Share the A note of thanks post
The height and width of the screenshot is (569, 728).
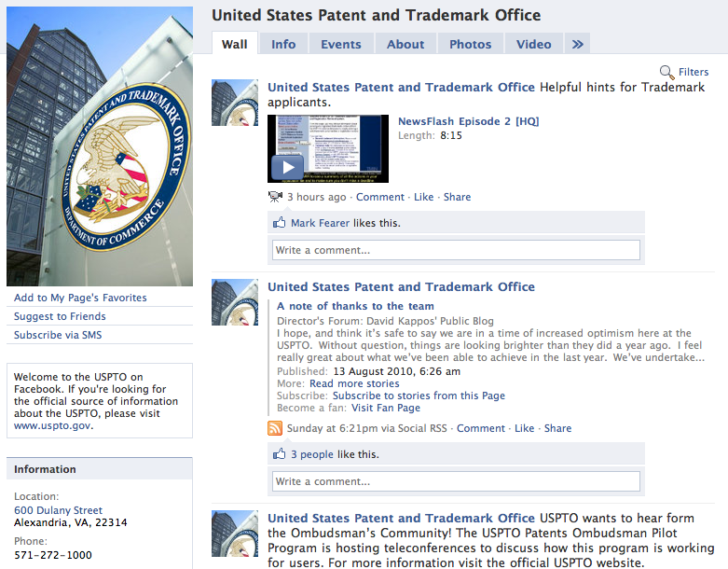pyautogui.click(x=557, y=428)
